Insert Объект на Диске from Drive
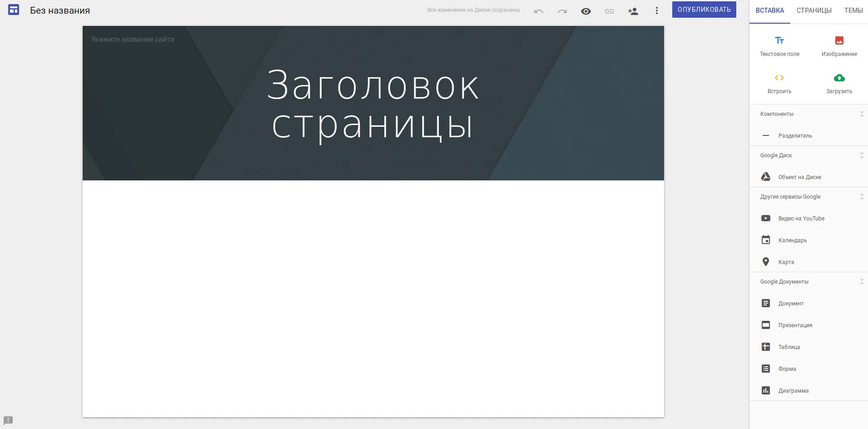Image resolution: width=868 pixels, height=429 pixels. click(x=808, y=177)
